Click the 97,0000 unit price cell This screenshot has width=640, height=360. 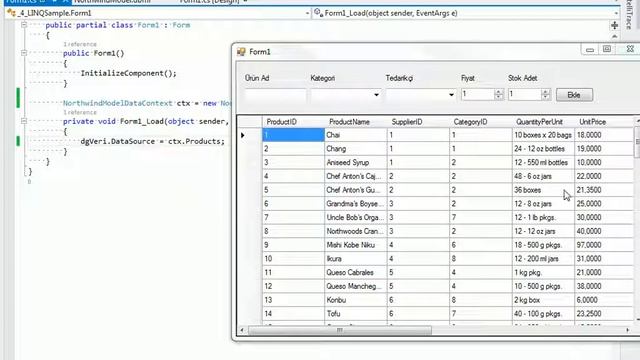tap(603, 245)
